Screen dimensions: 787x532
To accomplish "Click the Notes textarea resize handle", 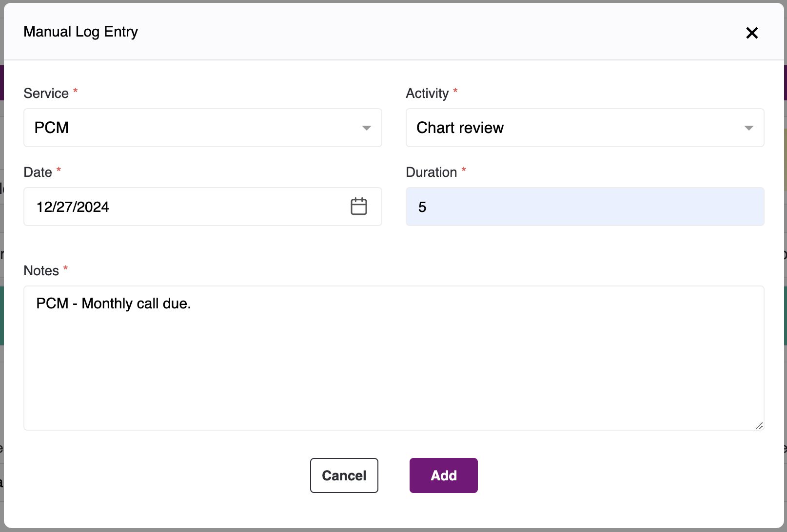I will tap(759, 426).
